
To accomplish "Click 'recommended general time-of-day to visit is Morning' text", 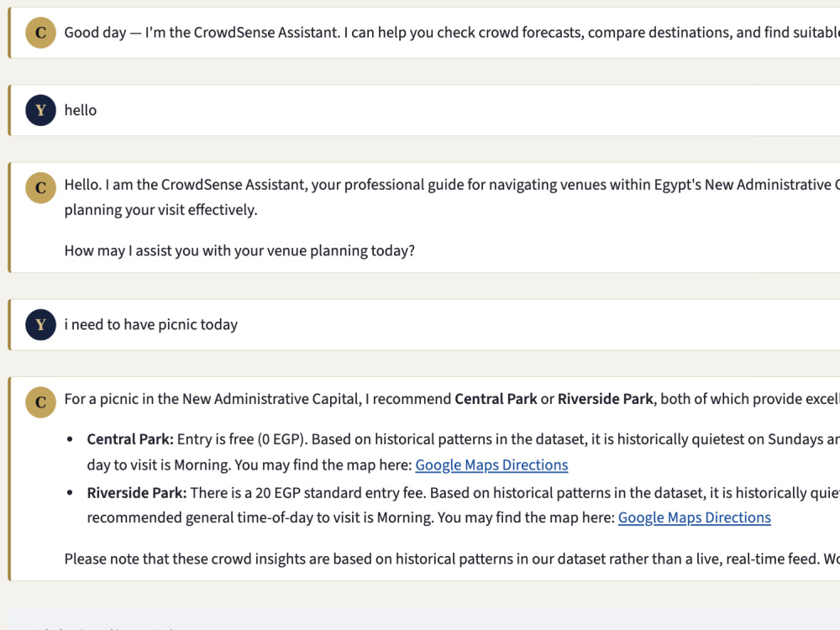I will tap(260, 518).
